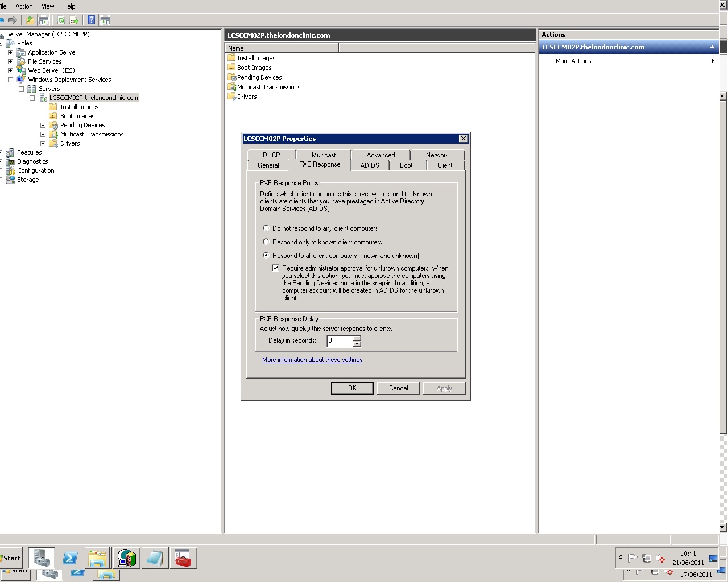
Task: Select Do not respond to any client computers
Action: click(x=266, y=228)
